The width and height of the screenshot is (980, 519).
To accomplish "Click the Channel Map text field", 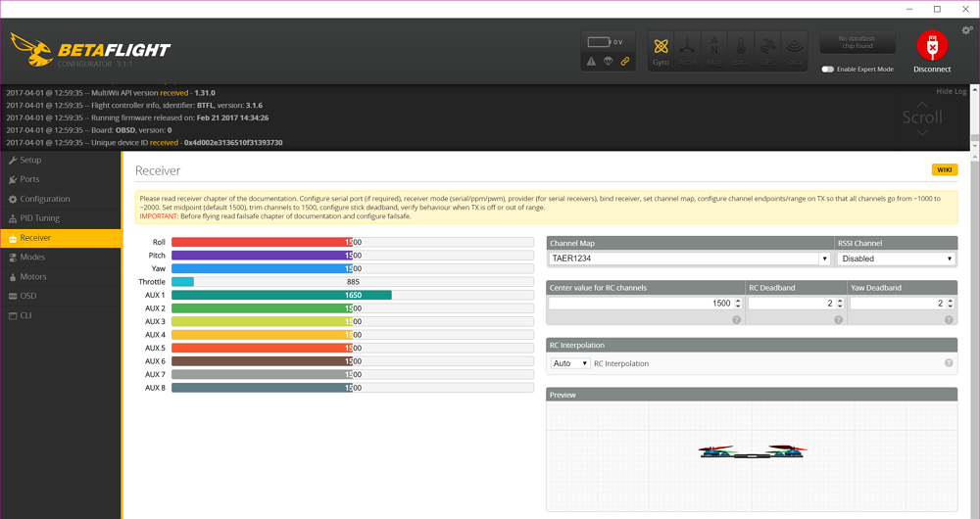I will [683, 259].
